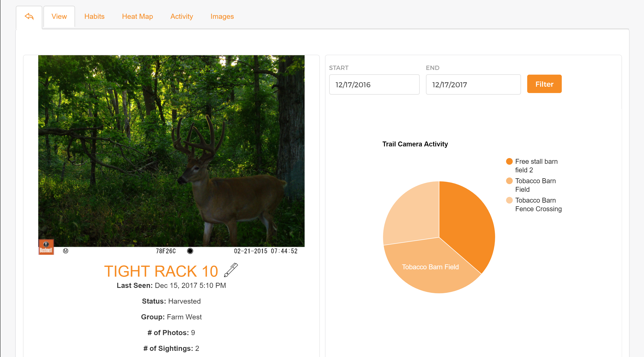Switch to the View tab
This screenshot has width=644, height=357.
59,17
